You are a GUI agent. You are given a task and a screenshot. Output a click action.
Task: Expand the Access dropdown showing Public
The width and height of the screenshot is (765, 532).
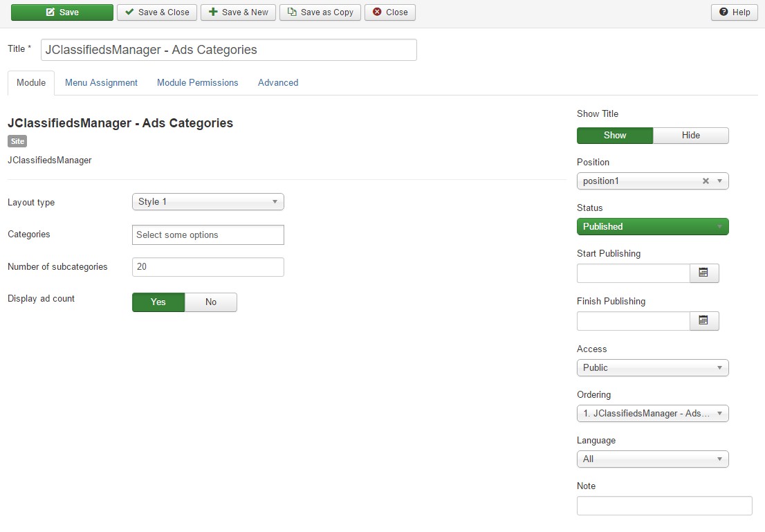(x=652, y=368)
